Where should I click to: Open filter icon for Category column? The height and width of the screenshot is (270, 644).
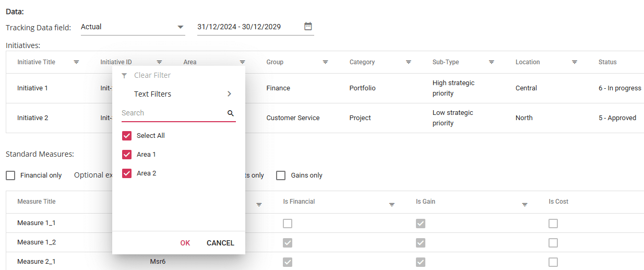coord(409,62)
